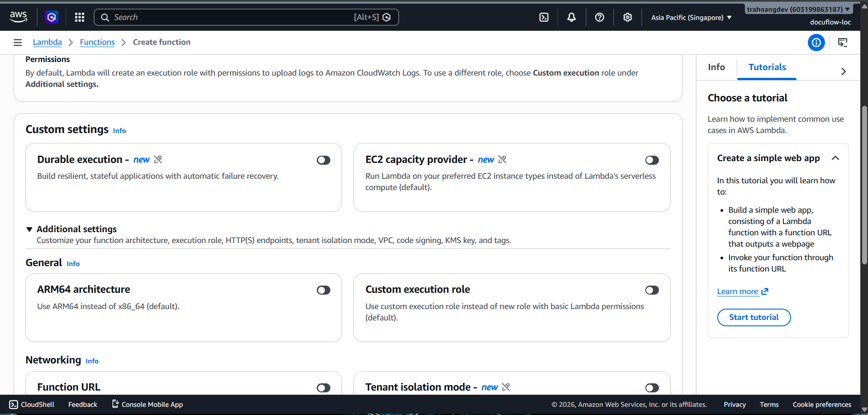Image resolution: width=868 pixels, height=415 pixels.
Task: Open the Privacy footer link
Action: point(734,405)
